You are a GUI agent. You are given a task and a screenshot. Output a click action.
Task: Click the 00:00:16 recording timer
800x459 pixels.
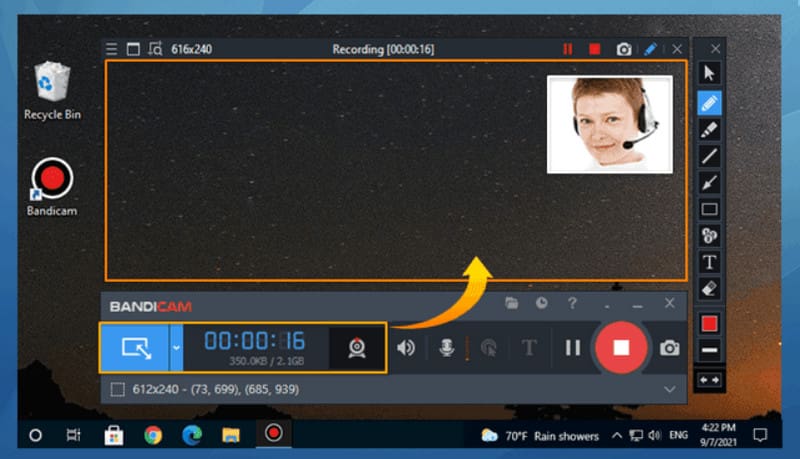[x=254, y=341]
